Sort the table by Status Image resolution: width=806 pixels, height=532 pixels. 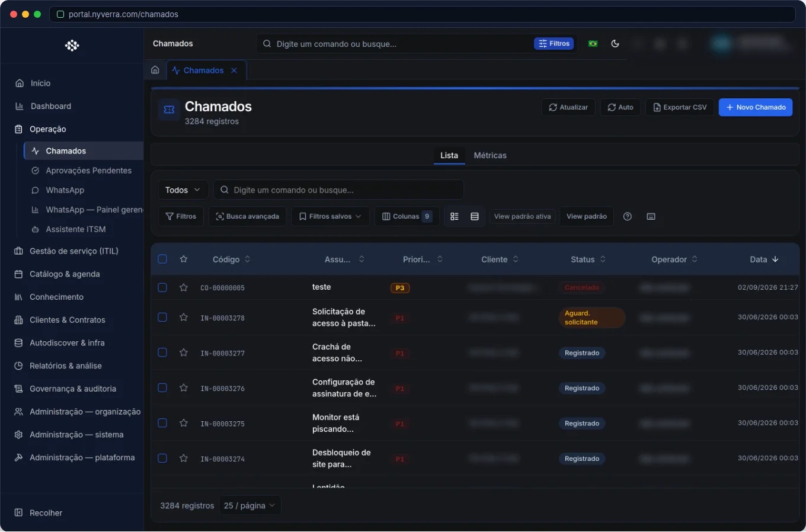[x=588, y=259]
